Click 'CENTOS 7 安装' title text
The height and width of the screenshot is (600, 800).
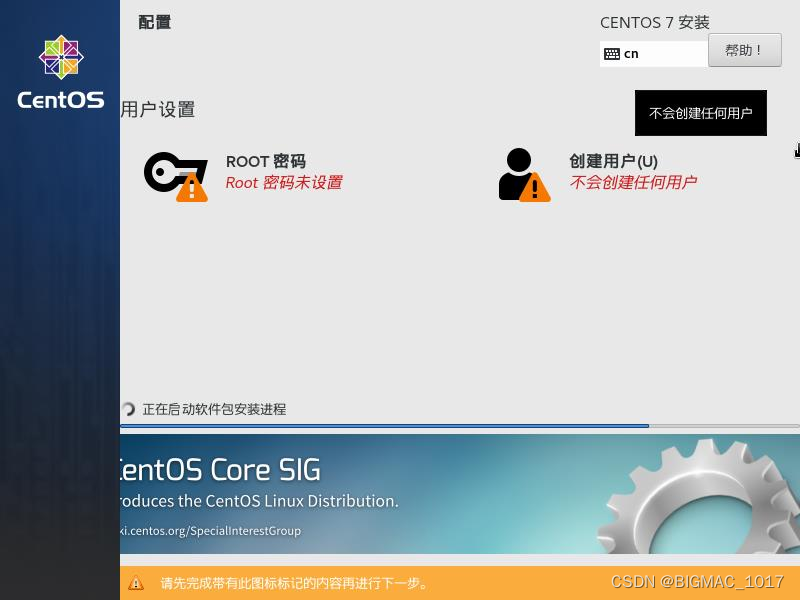pos(655,22)
